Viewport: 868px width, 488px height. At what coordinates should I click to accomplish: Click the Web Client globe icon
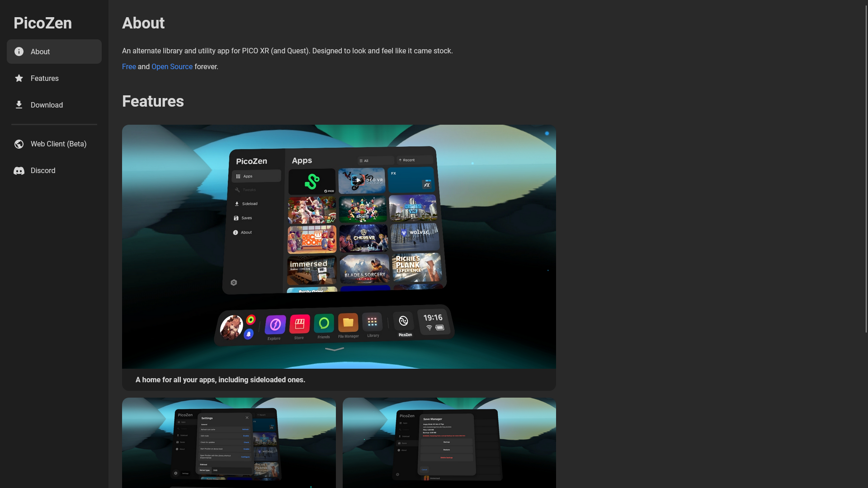tap(19, 144)
